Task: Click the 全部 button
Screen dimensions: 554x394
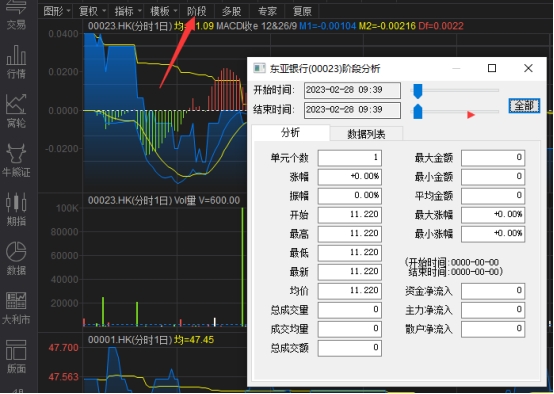Action: click(524, 106)
